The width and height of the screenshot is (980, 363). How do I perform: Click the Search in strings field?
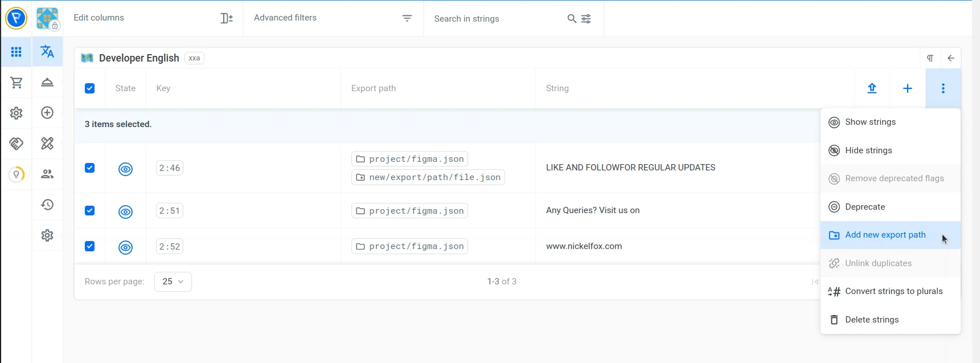point(495,19)
